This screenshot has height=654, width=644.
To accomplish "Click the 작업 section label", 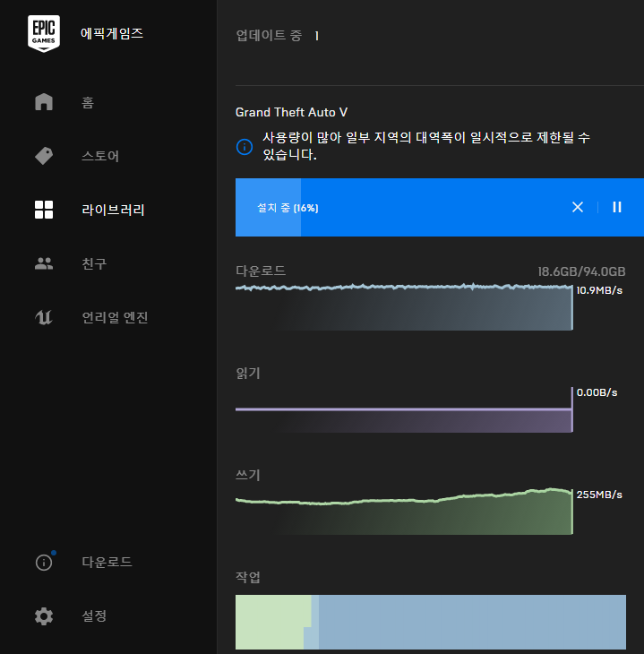I will (x=248, y=577).
